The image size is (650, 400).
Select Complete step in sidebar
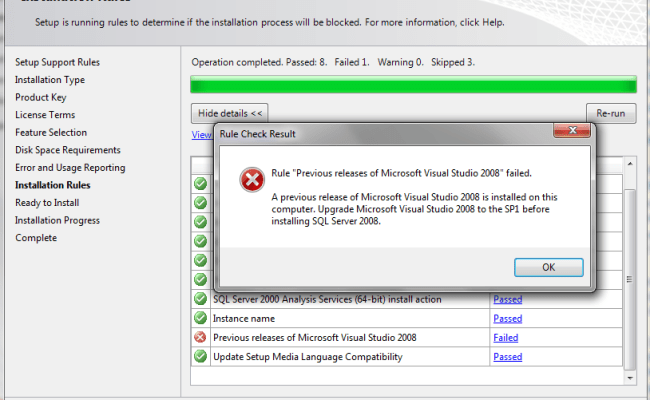point(36,238)
